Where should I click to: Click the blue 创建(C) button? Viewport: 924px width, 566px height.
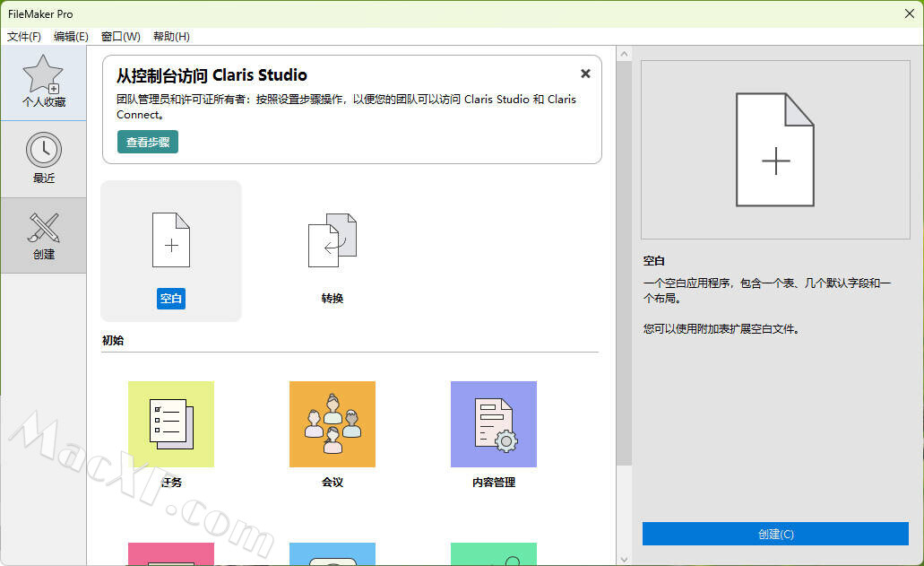[x=775, y=535]
